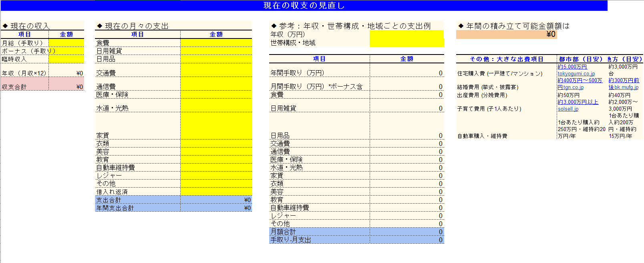
Task: Click the yellow 食費 cell in monthly expenses
Action: (216, 43)
